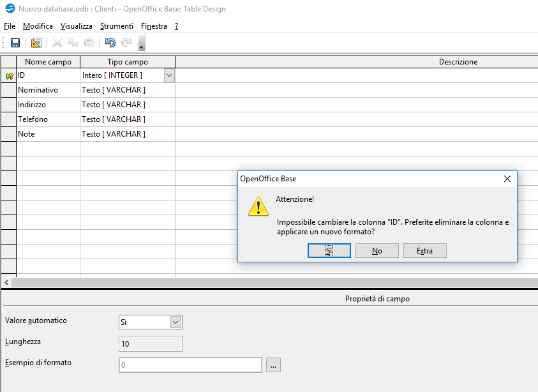The height and width of the screenshot is (392, 538).
Task: Click the Copy icon in toolbar
Action: [x=73, y=43]
